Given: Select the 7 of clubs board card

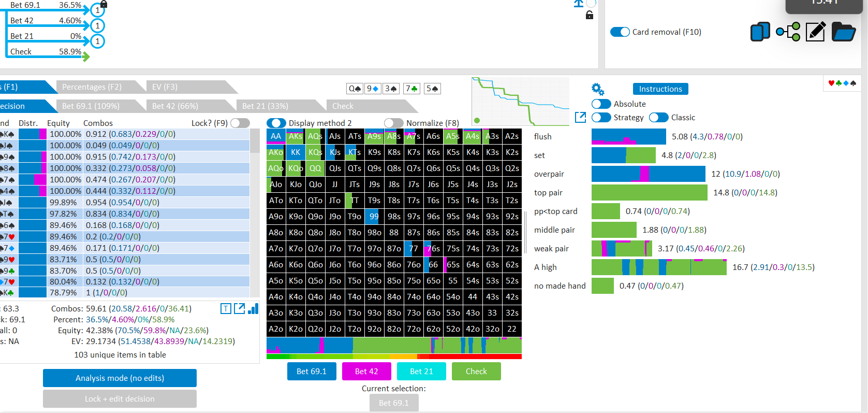Looking at the screenshot, I should [x=412, y=89].
